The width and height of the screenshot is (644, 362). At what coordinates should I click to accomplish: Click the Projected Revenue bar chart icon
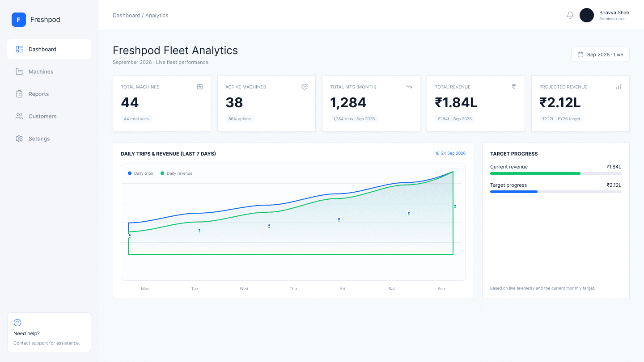pyautogui.click(x=619, y=87)
